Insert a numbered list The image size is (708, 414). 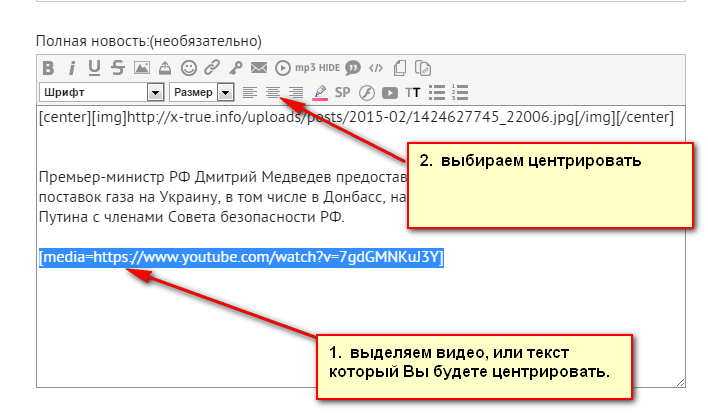pyautogui.click(x=460, y=93)
